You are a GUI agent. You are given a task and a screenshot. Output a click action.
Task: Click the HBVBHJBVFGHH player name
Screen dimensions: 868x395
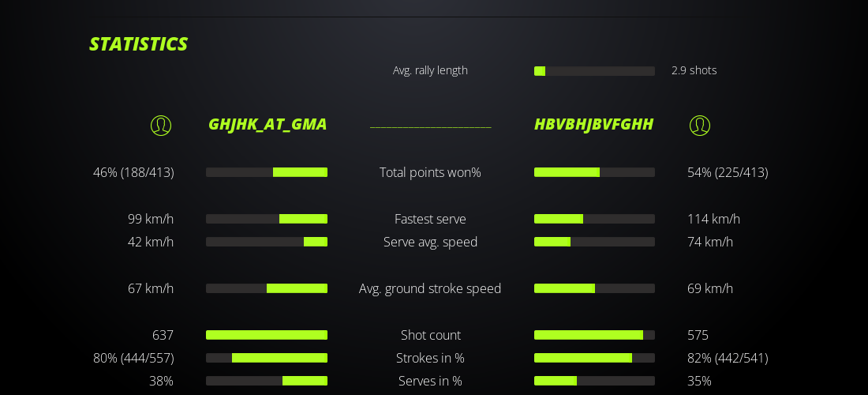tap(593, 124)
